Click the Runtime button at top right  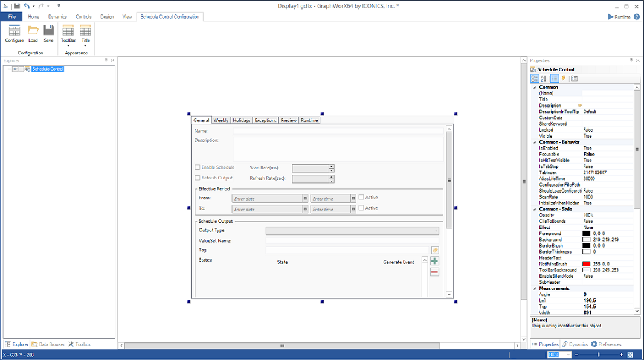click(x=619, y=17)
